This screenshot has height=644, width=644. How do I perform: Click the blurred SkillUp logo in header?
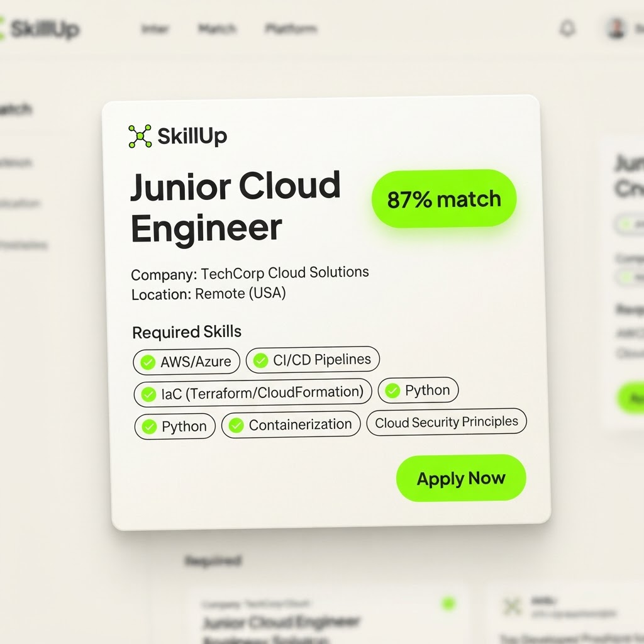tap(40, 29)
